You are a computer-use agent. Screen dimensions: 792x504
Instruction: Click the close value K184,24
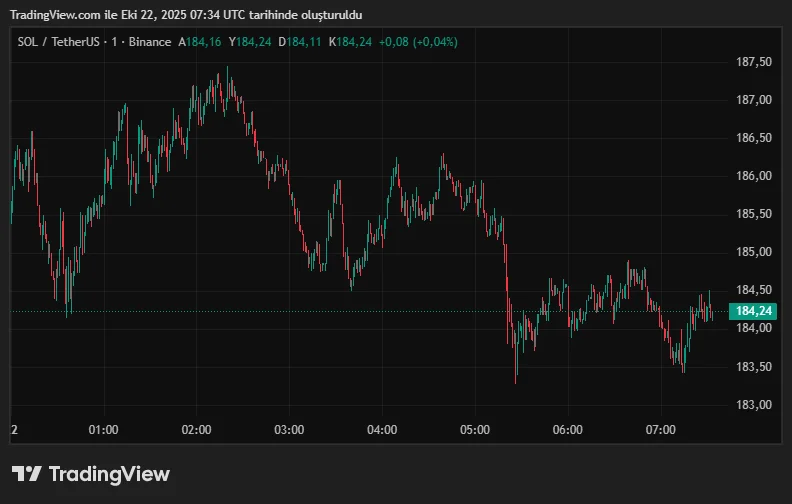[x=350, y=42]
